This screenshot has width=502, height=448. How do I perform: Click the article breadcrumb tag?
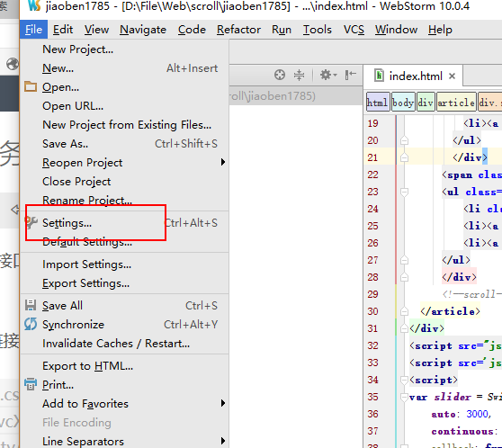[x=456, y=103]
